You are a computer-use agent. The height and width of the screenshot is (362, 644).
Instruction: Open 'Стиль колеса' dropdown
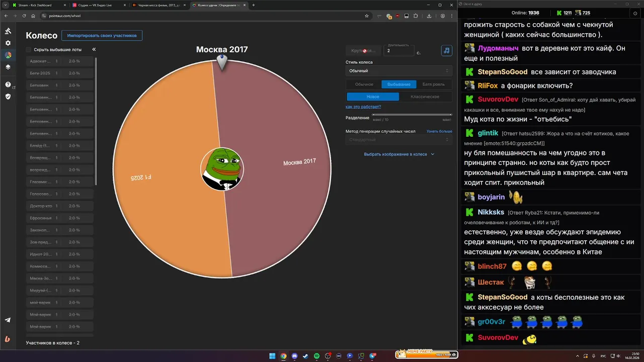point(398,71)
